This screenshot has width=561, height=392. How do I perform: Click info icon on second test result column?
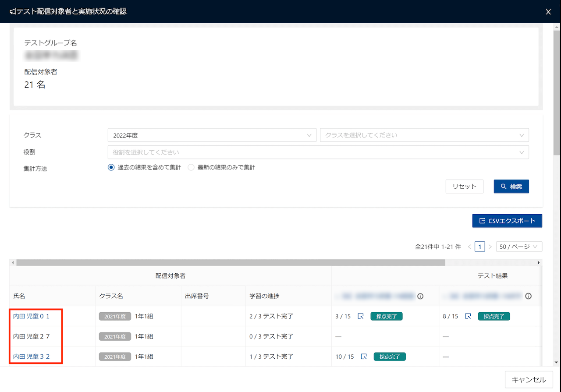[x=528, y=296]
